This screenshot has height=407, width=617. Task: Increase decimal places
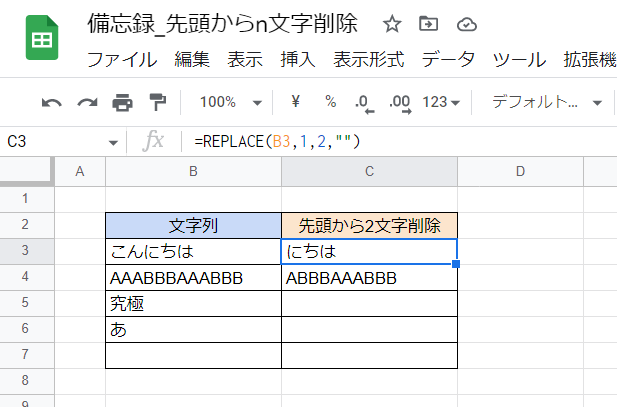400,104
